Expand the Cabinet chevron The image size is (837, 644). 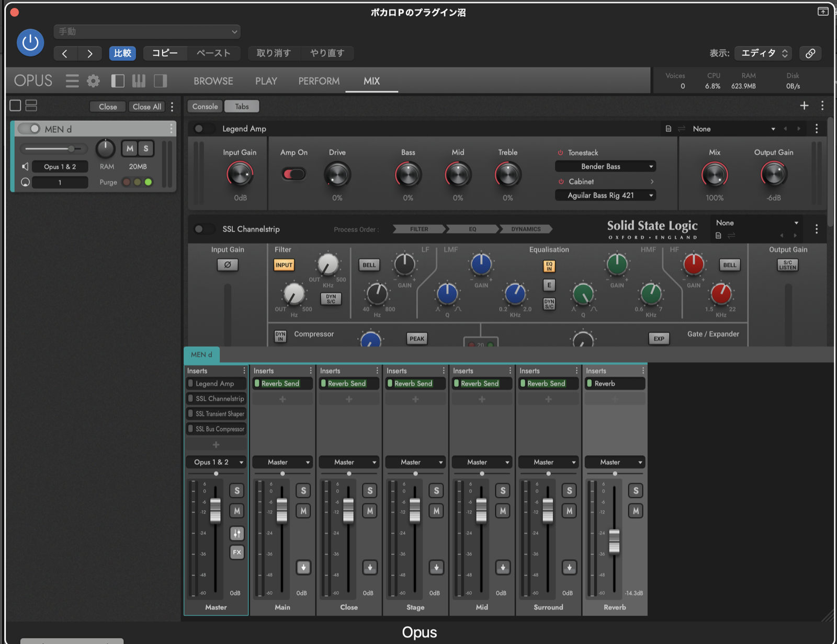[x=652, y=181]
